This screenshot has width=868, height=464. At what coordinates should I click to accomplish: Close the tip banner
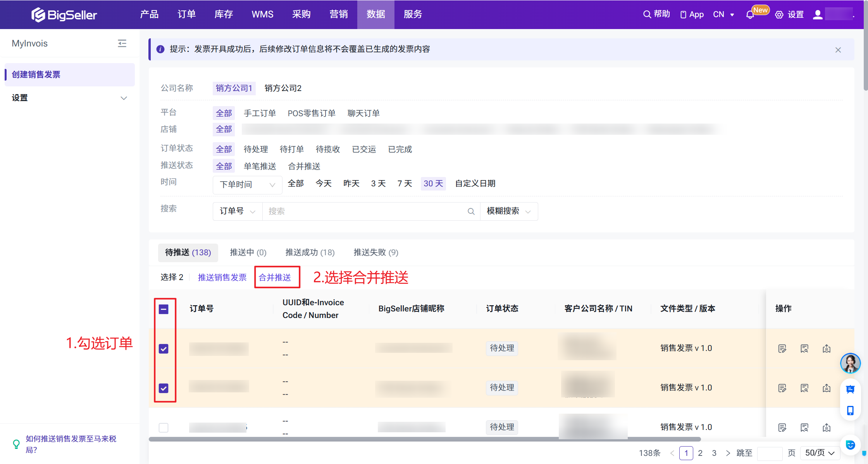[x=838, y=50]
